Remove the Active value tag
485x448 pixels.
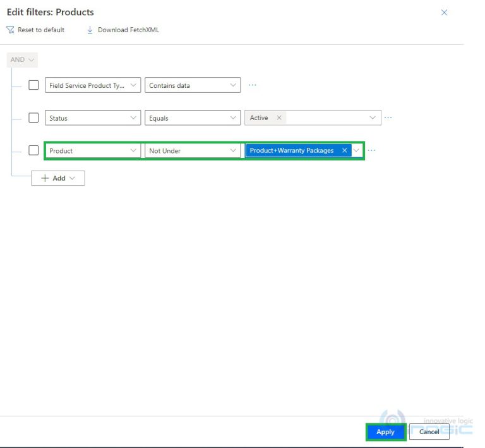point(279,118)
